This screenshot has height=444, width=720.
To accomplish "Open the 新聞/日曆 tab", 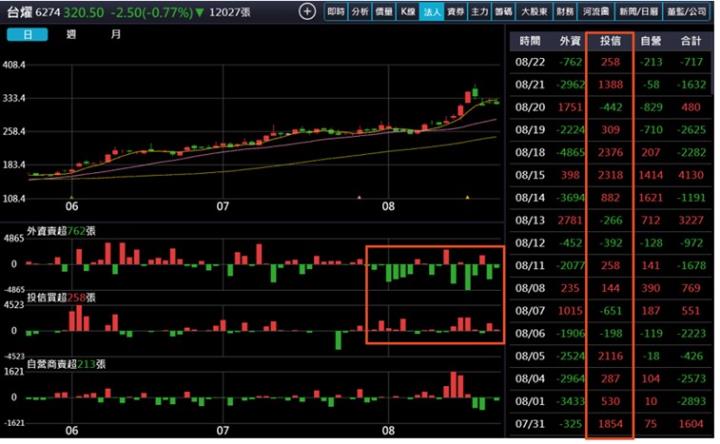I will coord(638,12).
